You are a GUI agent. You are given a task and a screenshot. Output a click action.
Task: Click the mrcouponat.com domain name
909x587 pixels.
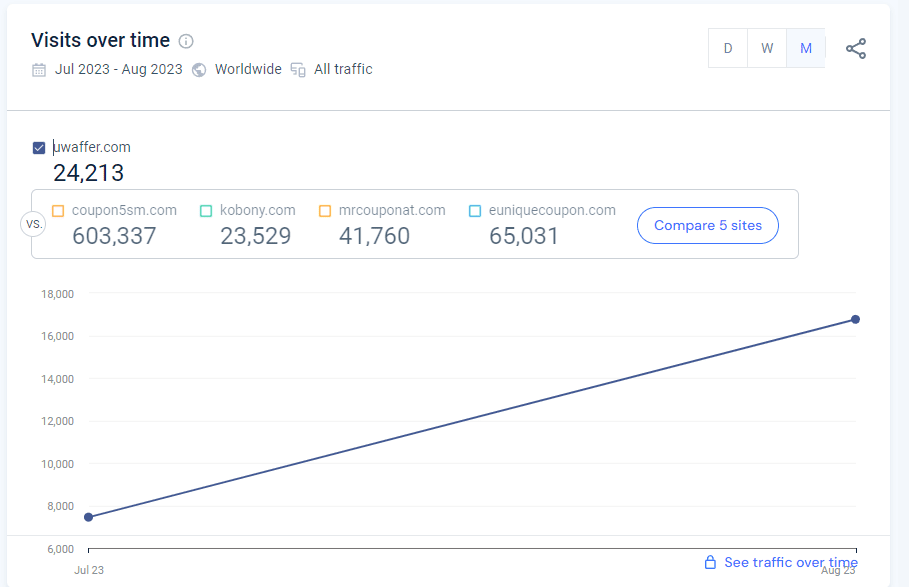392,210
